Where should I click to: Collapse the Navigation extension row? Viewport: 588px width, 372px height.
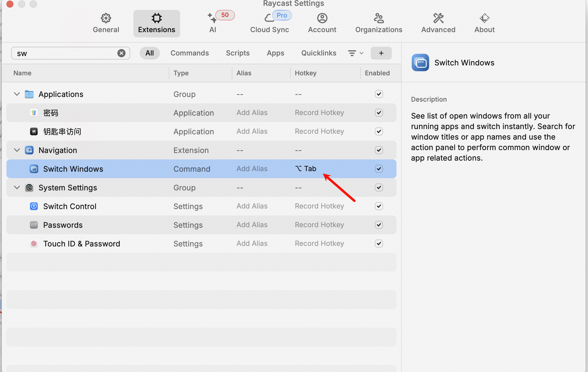tap(17, 150)
